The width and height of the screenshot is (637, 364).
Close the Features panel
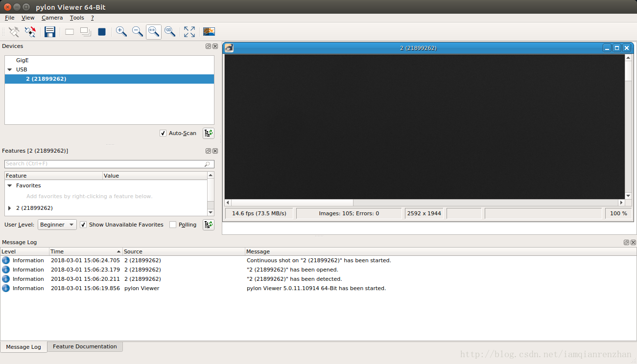click(215, 151)
